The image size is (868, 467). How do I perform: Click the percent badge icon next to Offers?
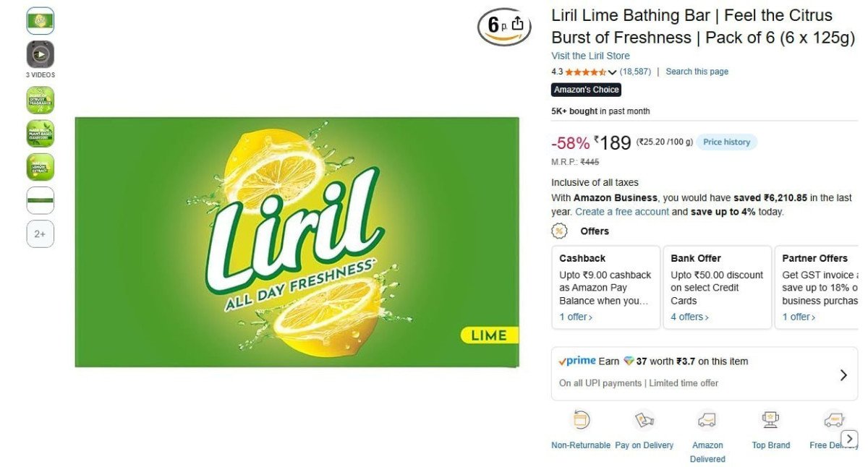tap(558, 231)
